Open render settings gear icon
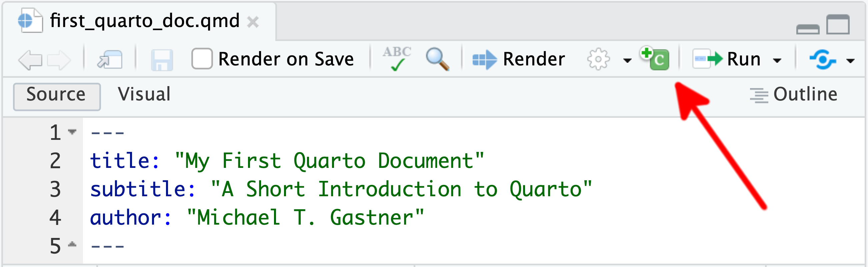The width and height of the screenshot is (868, 267). pyautogui.click(x=598, y=59)
